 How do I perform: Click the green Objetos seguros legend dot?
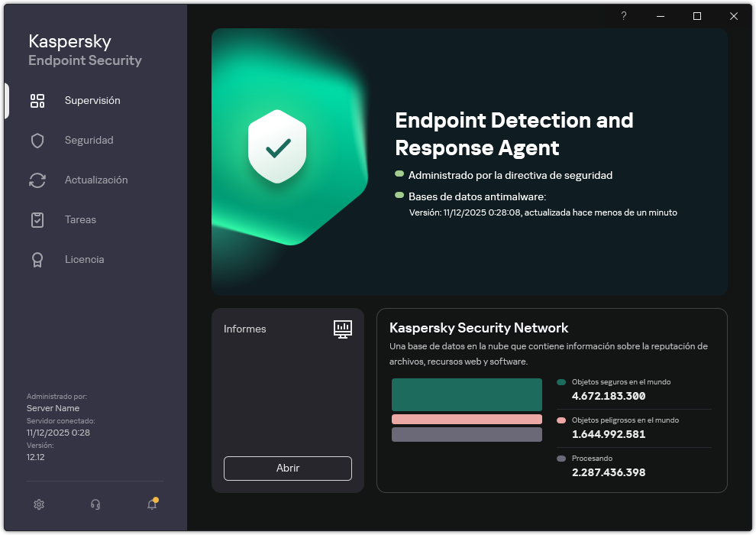click(x=562, y=381)
